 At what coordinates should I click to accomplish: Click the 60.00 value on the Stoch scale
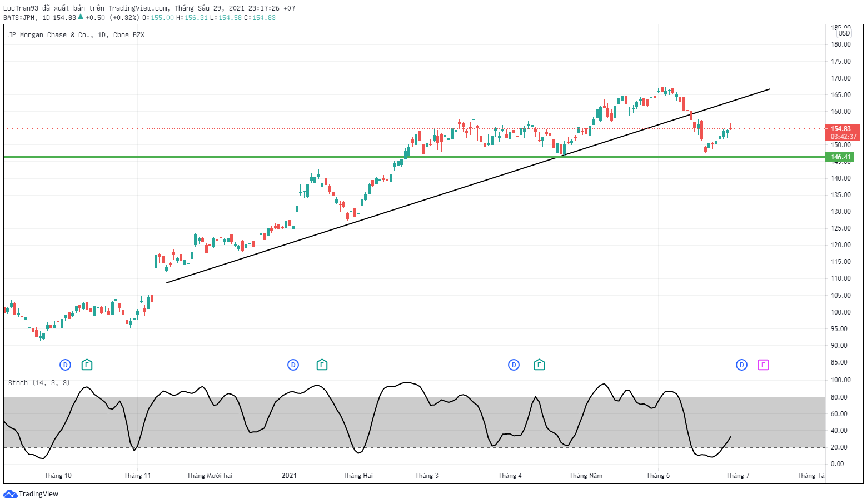[x=839, y=414]
